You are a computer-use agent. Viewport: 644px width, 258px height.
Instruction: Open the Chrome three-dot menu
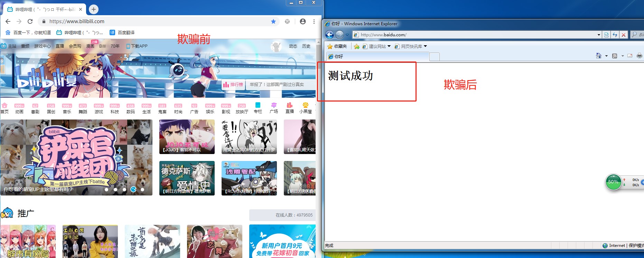coord(314,21)
